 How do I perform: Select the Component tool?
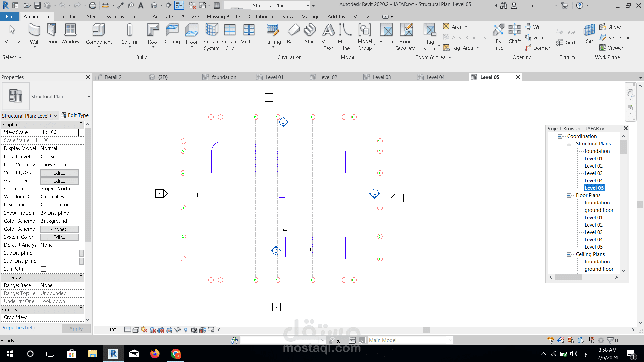tap(99, 35)
